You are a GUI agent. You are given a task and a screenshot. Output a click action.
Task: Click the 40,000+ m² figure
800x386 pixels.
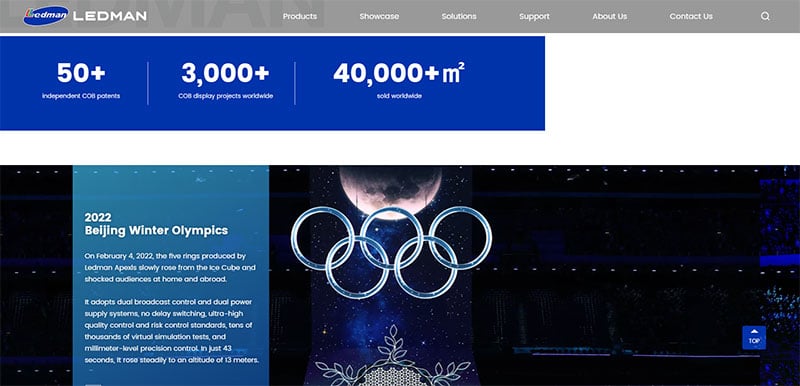click(x=399, y=73)
